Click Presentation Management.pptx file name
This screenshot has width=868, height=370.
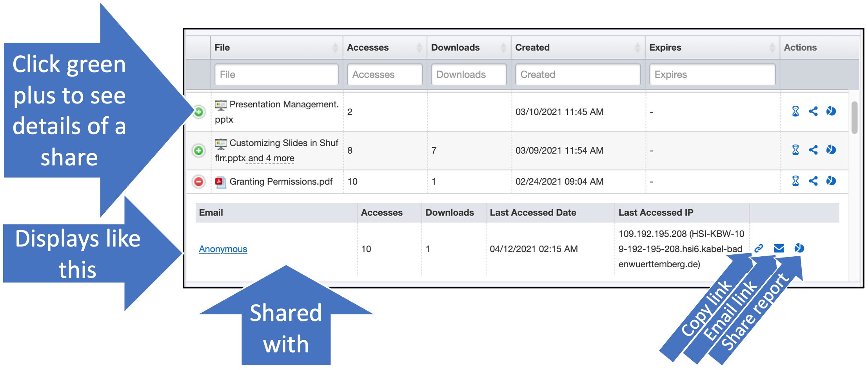(x=277, y=112)
